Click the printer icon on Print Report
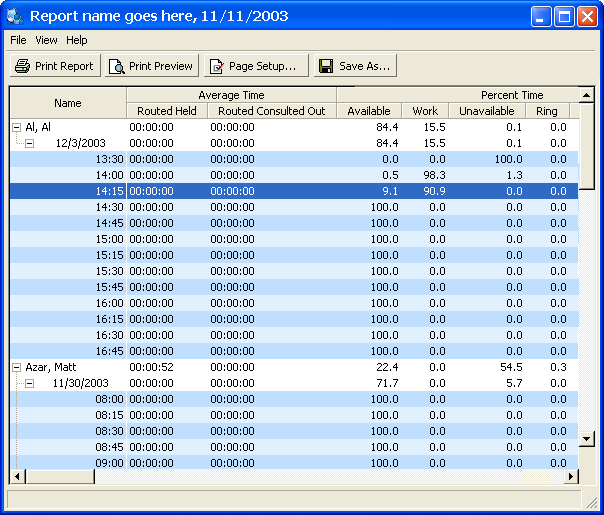The height and width of the screenshot is (515, 604). tap(22, 66)
